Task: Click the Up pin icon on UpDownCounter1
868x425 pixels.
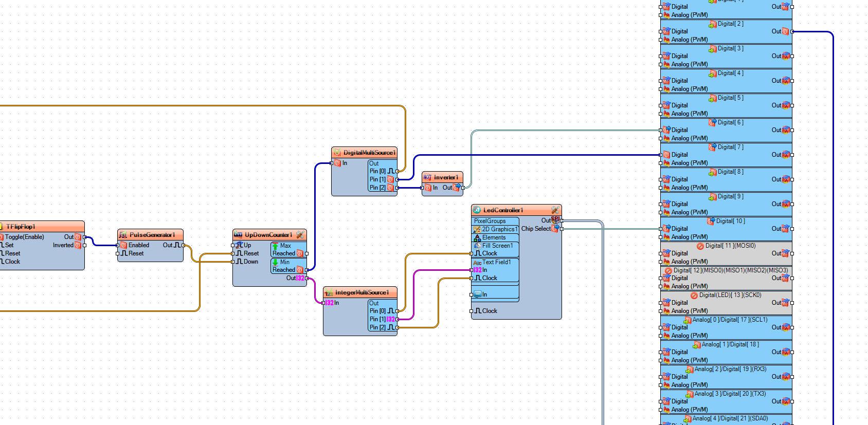Action: (239, 245)
